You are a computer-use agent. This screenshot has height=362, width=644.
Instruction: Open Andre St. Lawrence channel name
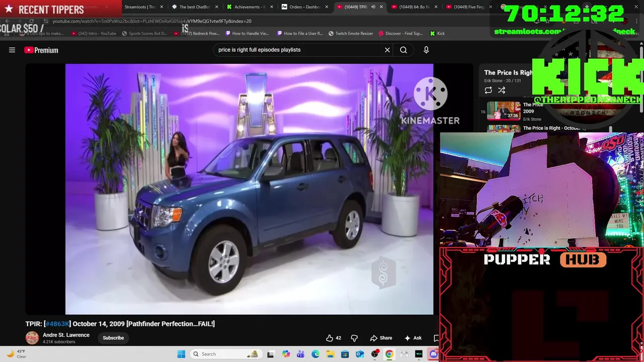[66, 335]
